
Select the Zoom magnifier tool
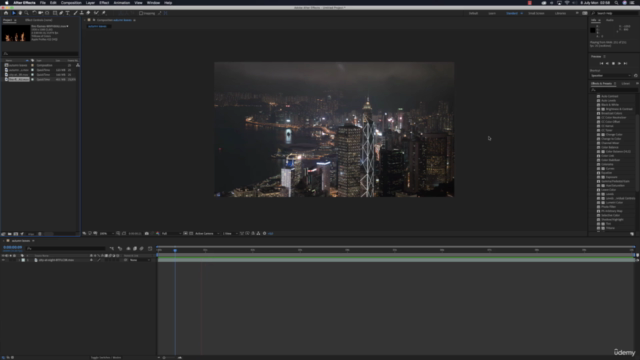coord(27,13)
